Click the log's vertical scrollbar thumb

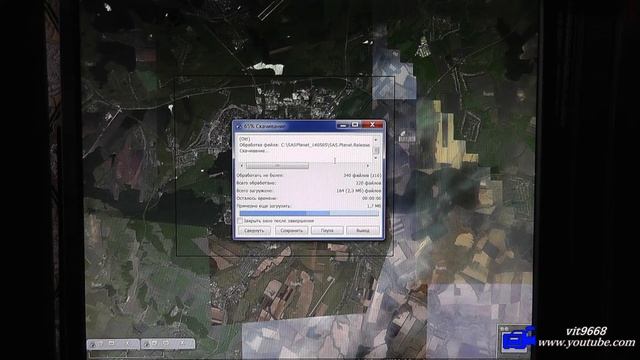(x=376, y=151)
